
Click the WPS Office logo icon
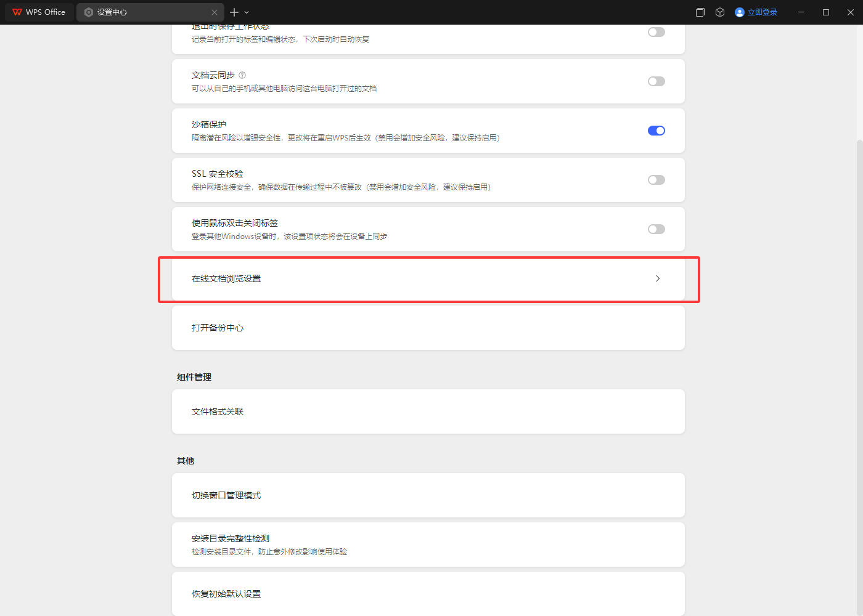17,12
